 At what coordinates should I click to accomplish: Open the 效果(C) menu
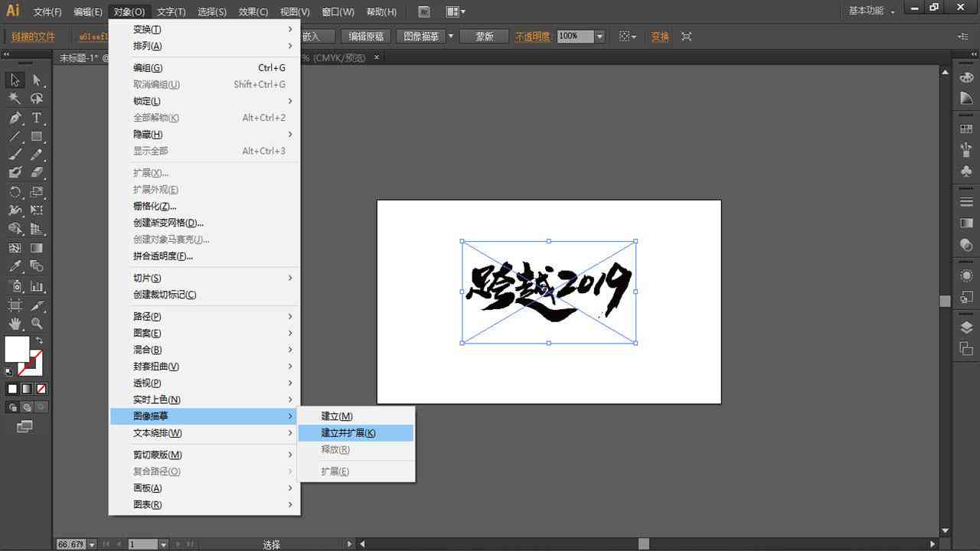(x=253, y=11)
